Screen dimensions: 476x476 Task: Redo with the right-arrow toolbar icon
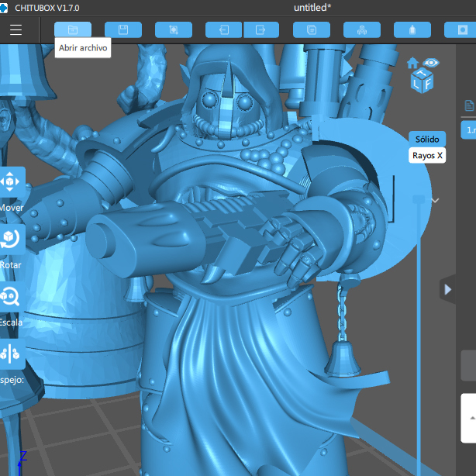click(x=261, y=29)
